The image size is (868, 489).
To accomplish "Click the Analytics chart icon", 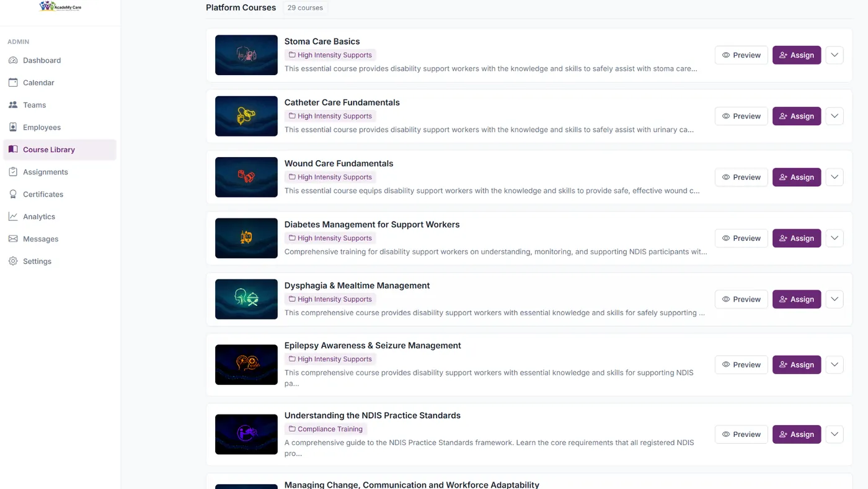I will click(x=13, y=217).
